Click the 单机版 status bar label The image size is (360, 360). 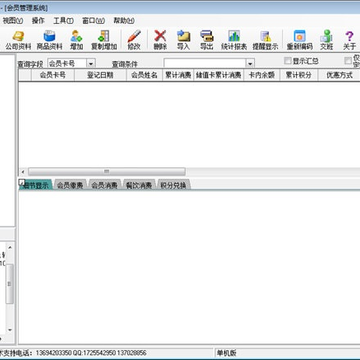227,353
